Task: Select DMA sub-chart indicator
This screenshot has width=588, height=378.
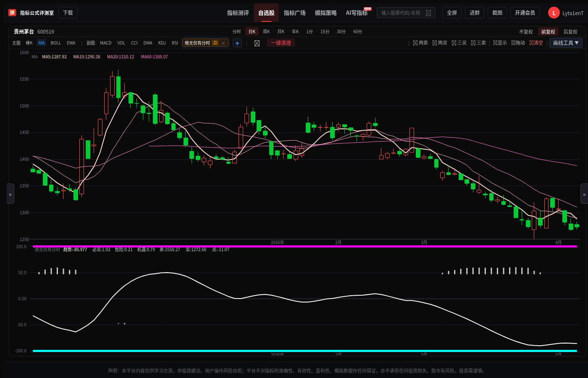Action: [148, 43]
